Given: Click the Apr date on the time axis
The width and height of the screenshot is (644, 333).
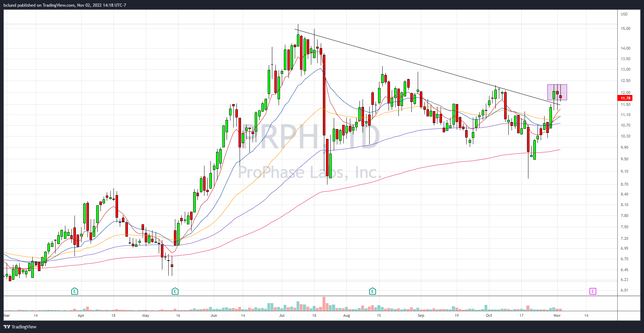Looking at the screenshot, I should tap(81, 315).
